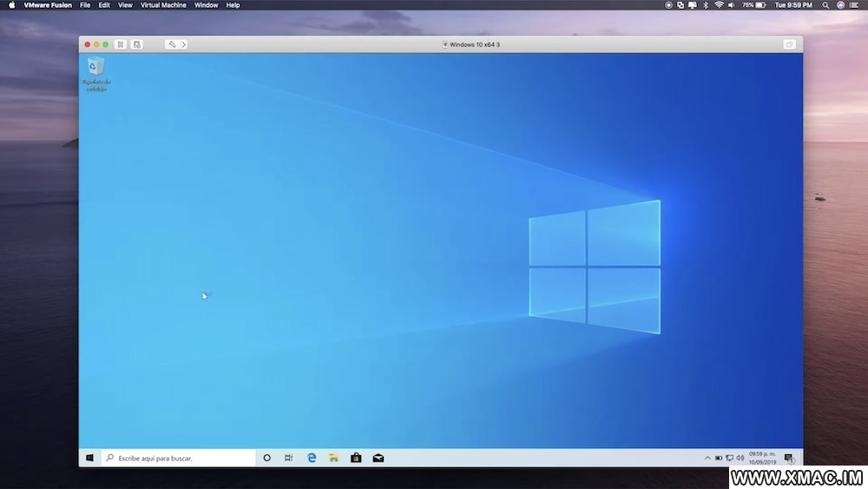Open File Explorer from taskbar

[x=334, y=458]
